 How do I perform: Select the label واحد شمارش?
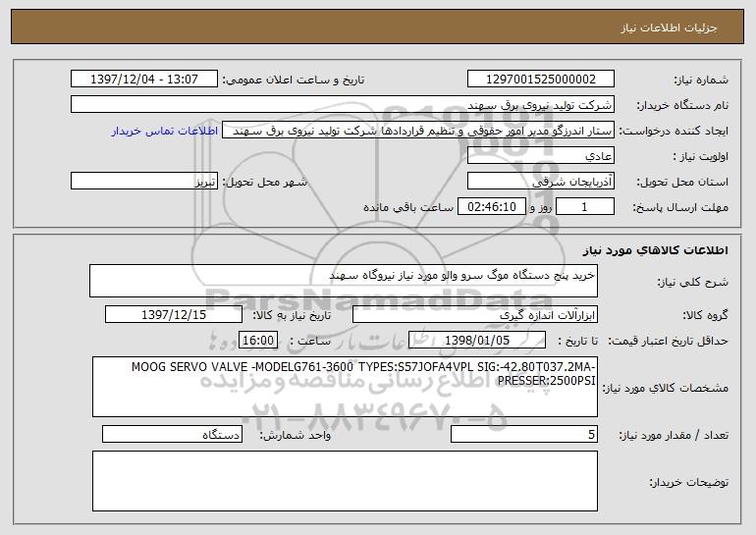[296, 435]
